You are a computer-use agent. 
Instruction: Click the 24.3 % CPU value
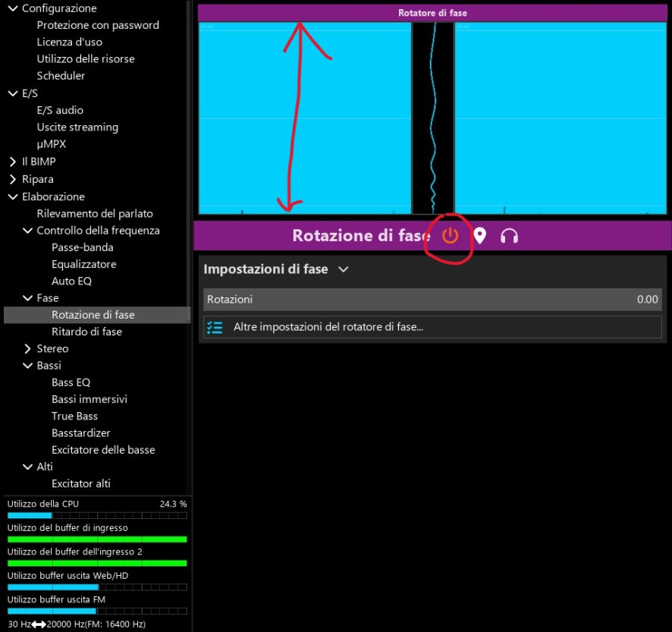173,505
